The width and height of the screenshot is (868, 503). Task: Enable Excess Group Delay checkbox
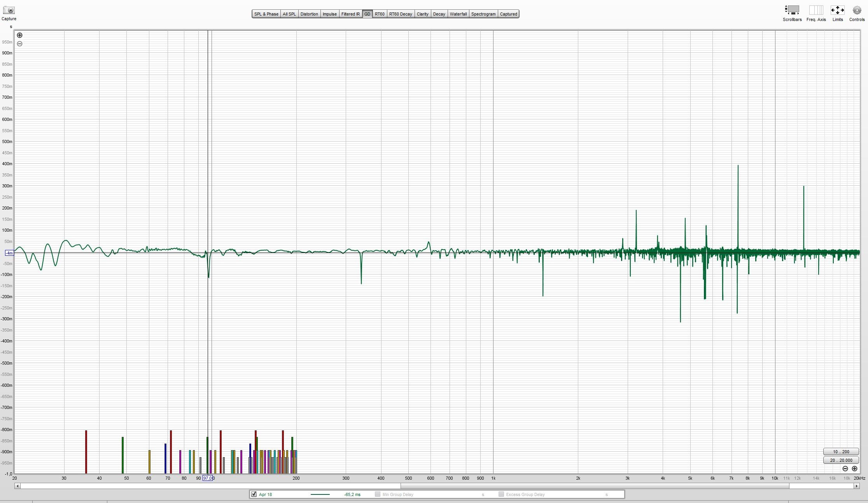[x=501, y=494]
